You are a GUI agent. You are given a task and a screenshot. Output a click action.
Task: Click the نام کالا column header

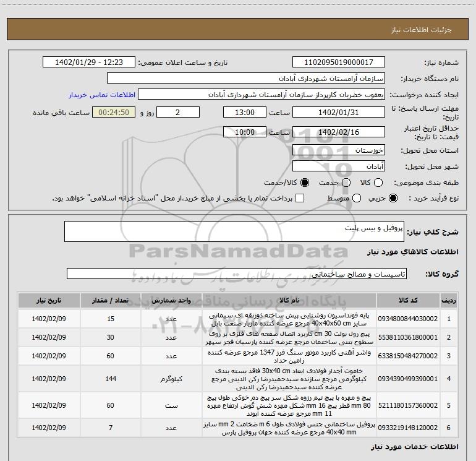point(289,301)
